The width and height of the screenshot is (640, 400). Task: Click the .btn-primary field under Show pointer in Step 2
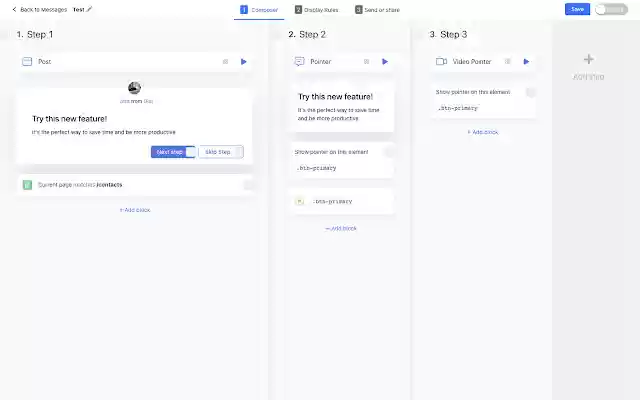tap(317, 168)
